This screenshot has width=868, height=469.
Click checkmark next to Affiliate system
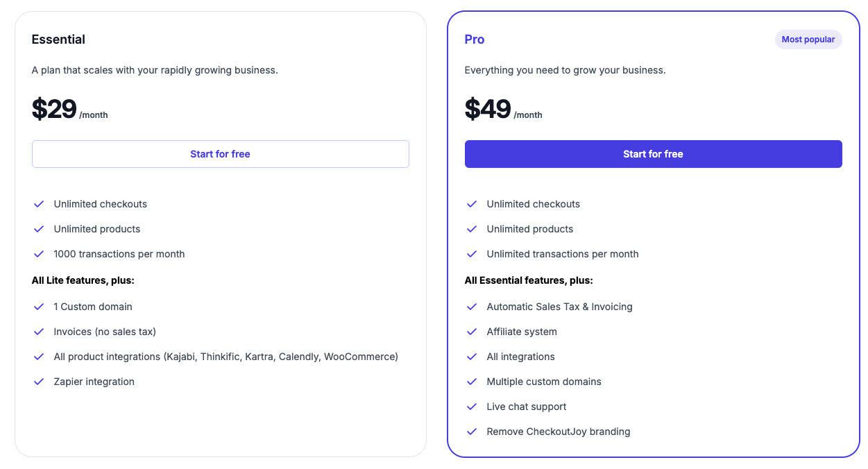click(472, 332)
